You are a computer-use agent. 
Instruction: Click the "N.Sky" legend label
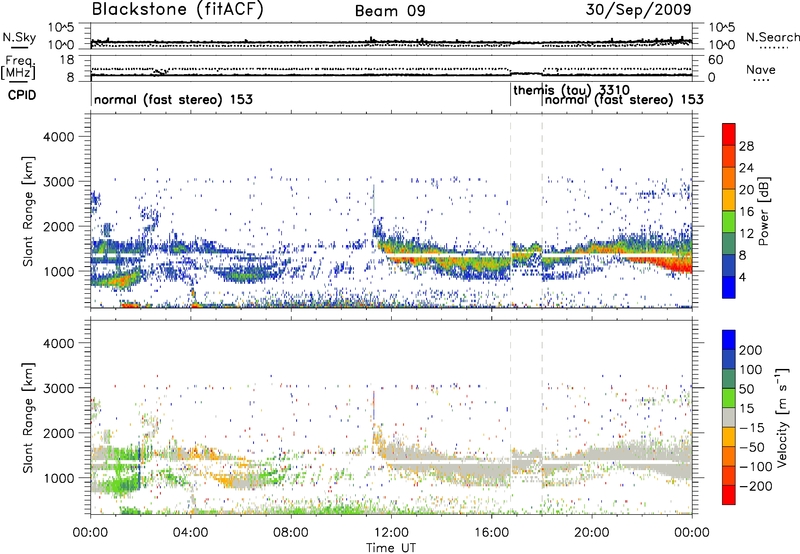coord(19,37)
